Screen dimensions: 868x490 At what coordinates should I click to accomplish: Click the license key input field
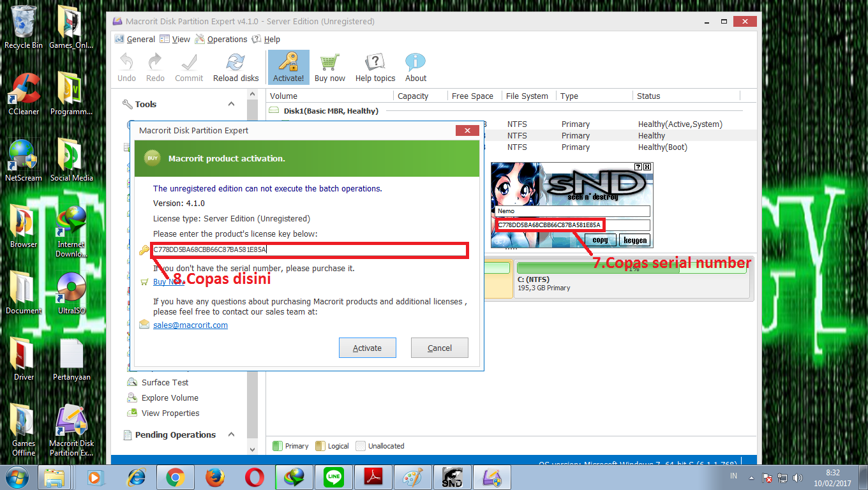coord(310,250)
